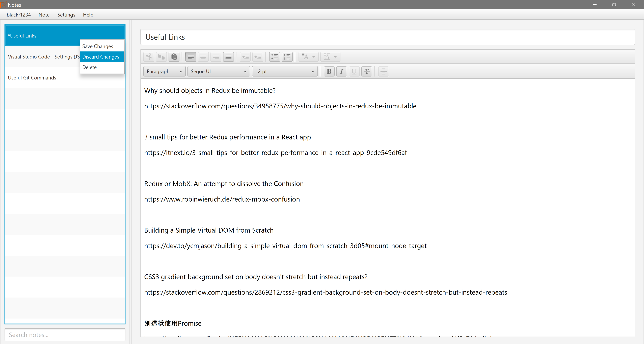Toggle numbered list

click(x=287, y=57)
